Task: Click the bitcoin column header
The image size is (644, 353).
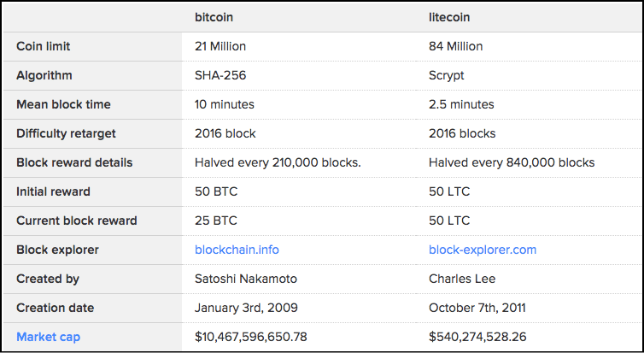Action: 214,17
